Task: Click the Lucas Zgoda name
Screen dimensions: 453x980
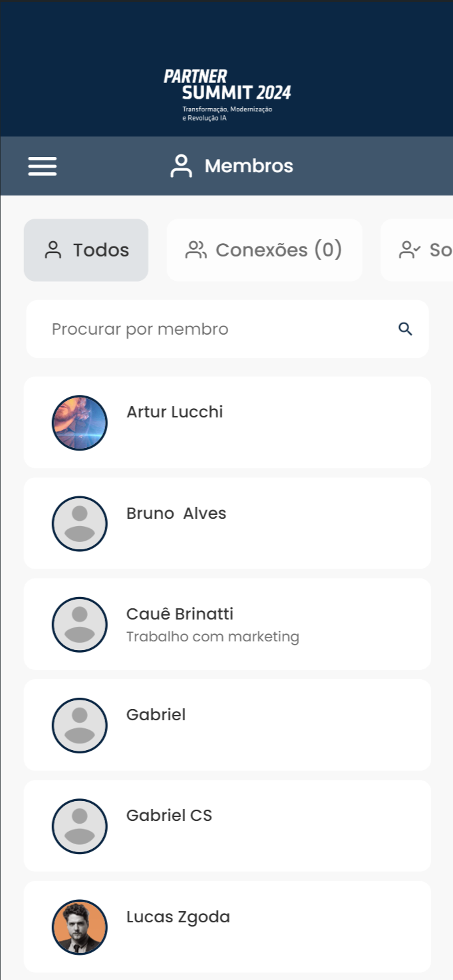Action: point(178,917)
